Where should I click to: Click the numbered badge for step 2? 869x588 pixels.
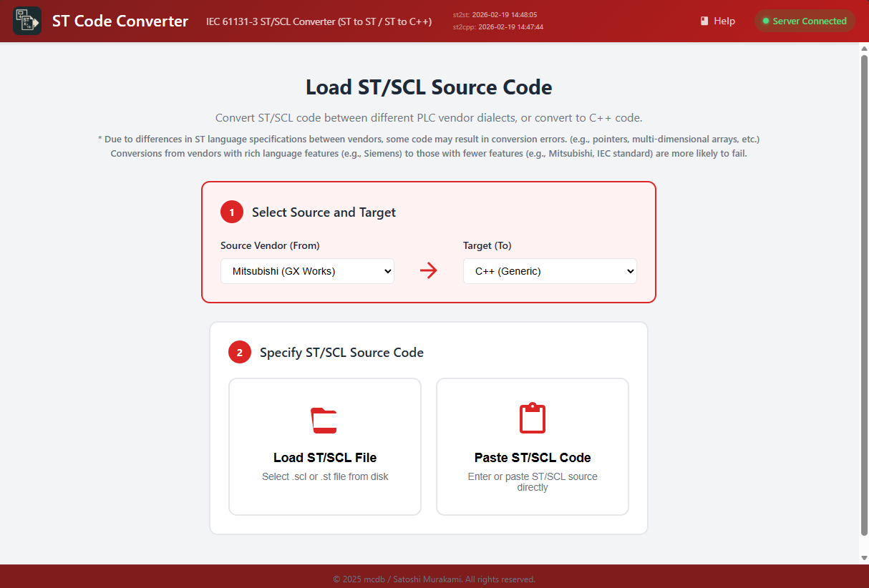coord(239,352)
